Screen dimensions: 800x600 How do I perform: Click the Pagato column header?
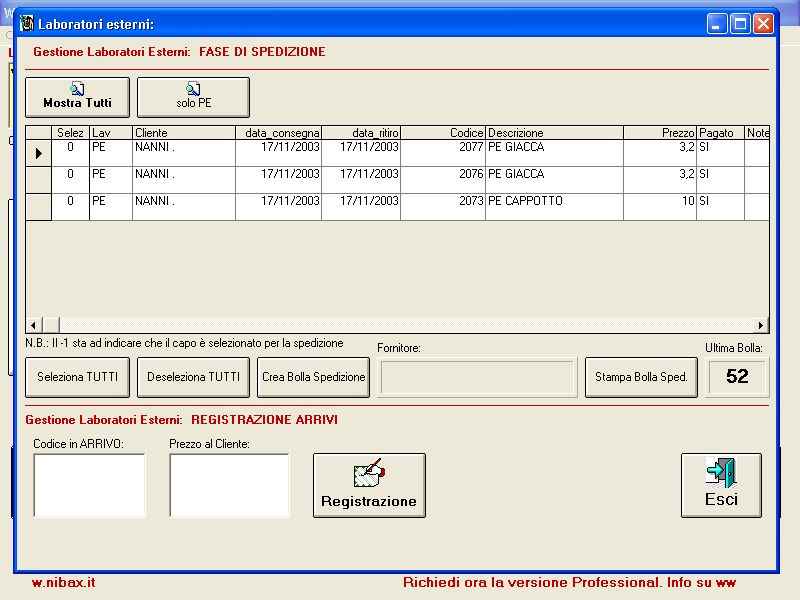[720, 133]
